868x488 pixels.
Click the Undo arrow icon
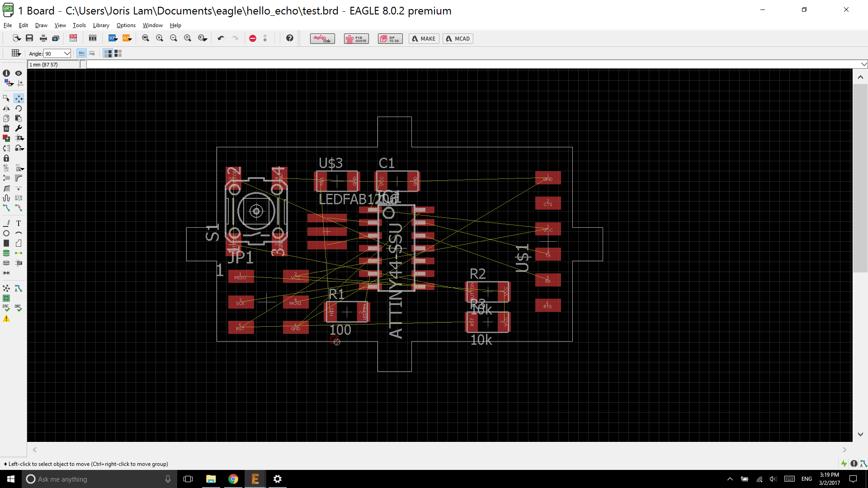pyautogui.click(x=221, y=38)
